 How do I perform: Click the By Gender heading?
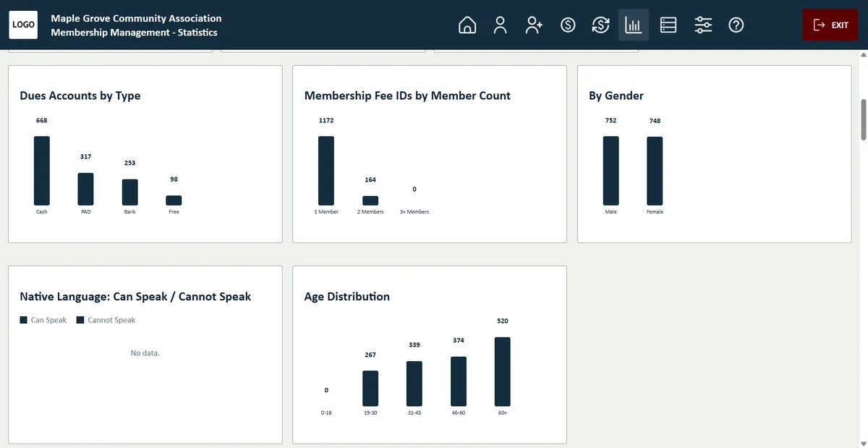(616, 96)
